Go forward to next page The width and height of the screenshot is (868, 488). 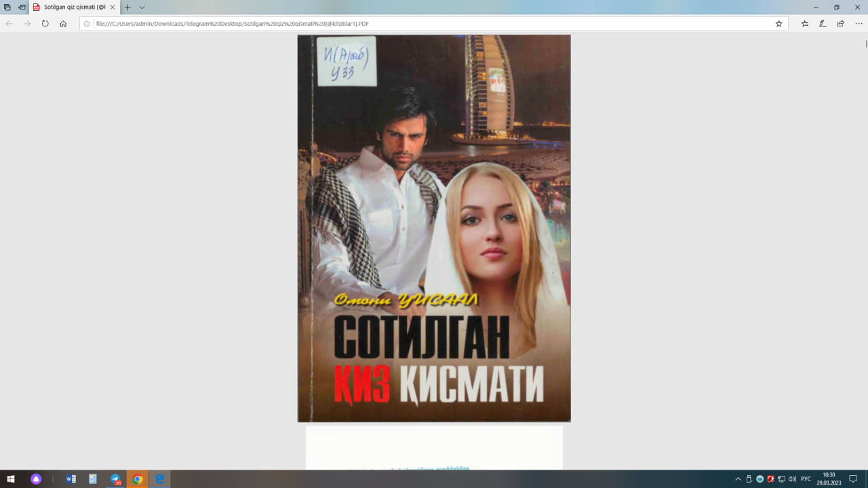[27, 23]
